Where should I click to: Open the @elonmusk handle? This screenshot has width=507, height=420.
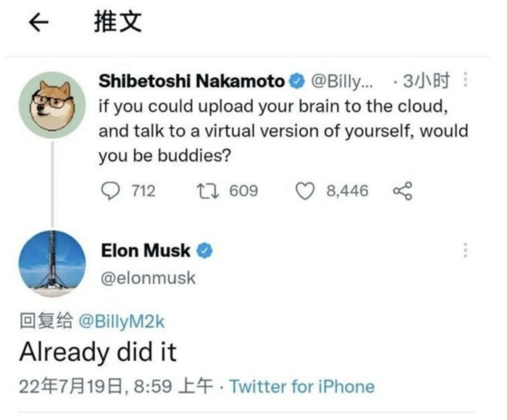148,278
